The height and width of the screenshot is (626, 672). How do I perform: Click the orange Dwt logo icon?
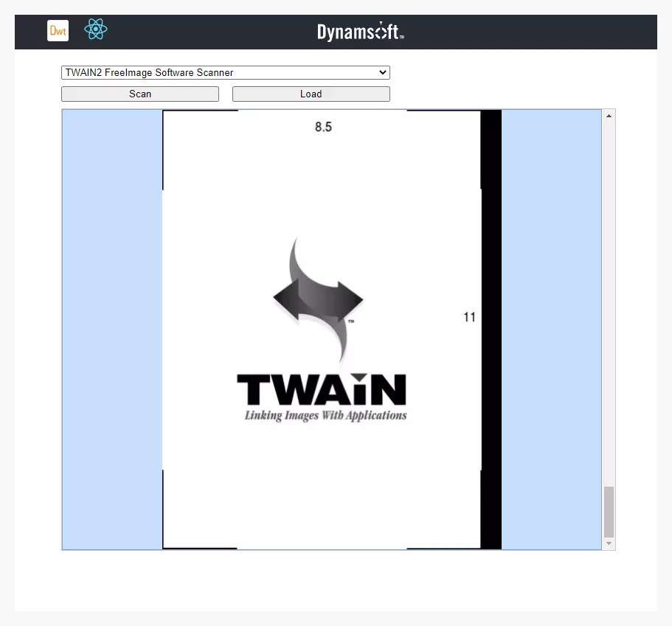(58, 31)
